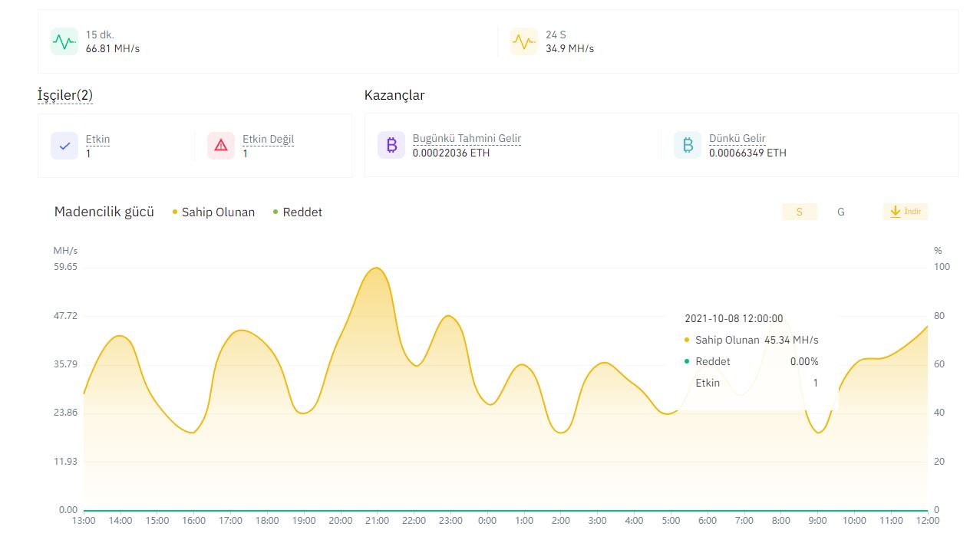Click the teal Dünkü Gelir coin icon
Image resolution: width=980 pixels, height=543 pixels.
point(688,145)
